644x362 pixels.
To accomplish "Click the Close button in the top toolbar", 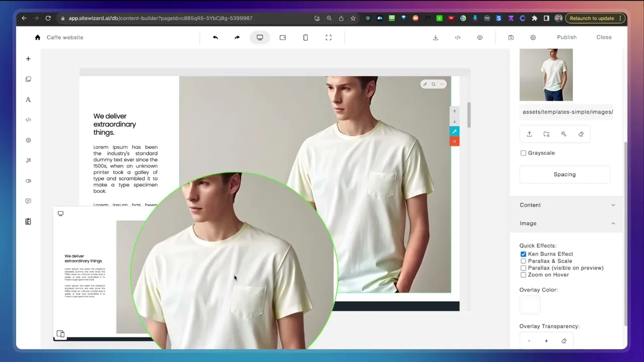I will [x=604, y=37].
